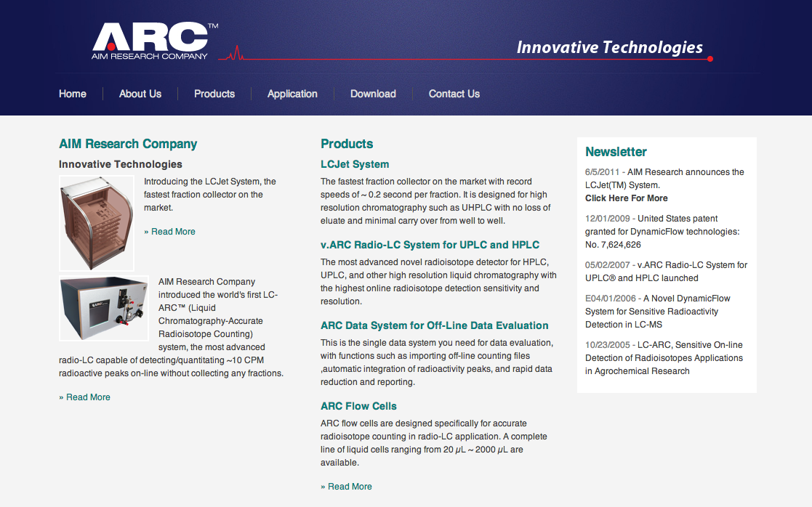Select the Application menu item
Viewport: 812px width, 507px height.
[292, 94]
